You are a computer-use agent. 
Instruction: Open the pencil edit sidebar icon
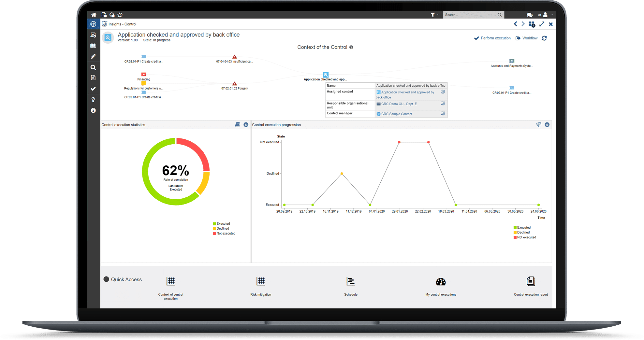click(x=93, y=56)
